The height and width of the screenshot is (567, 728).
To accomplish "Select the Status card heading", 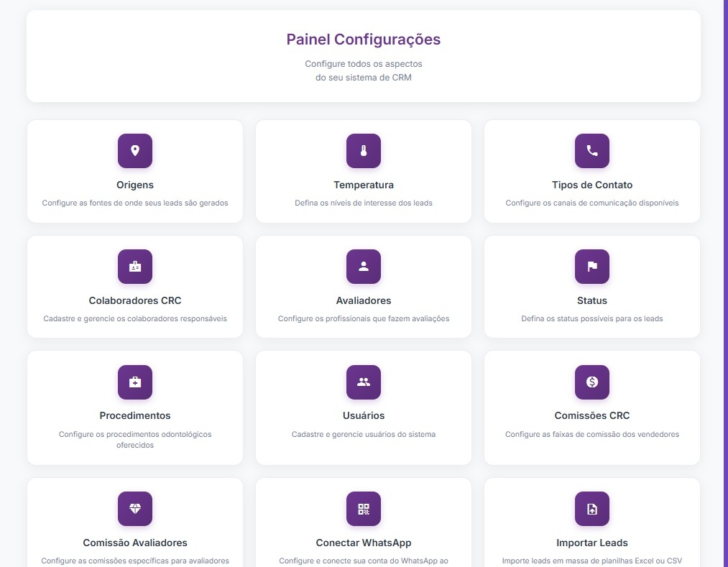I will tap(592, 300).
